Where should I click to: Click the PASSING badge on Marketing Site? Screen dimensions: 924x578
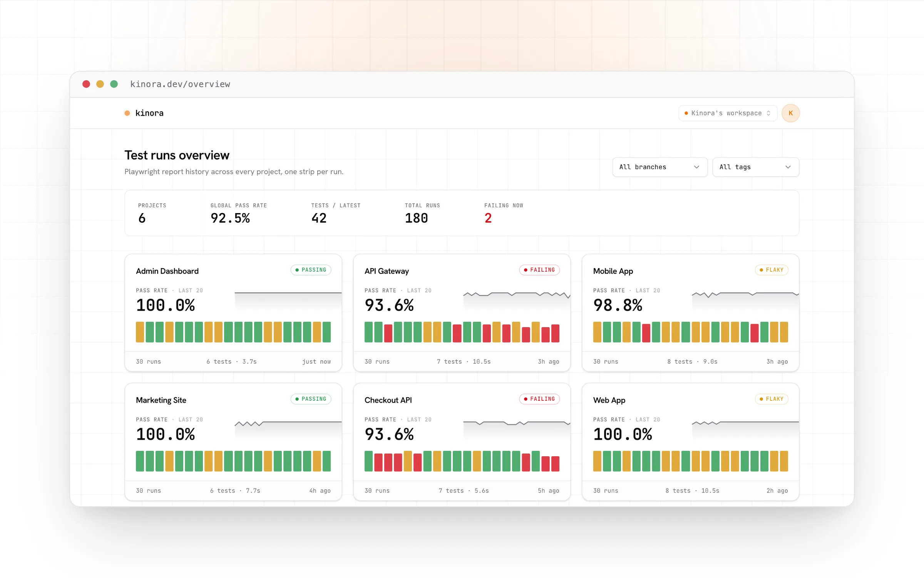(311, 399)
